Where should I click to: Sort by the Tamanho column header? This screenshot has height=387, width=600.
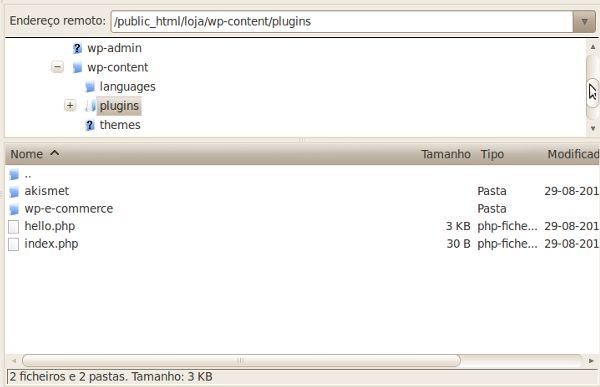[446, 154]
